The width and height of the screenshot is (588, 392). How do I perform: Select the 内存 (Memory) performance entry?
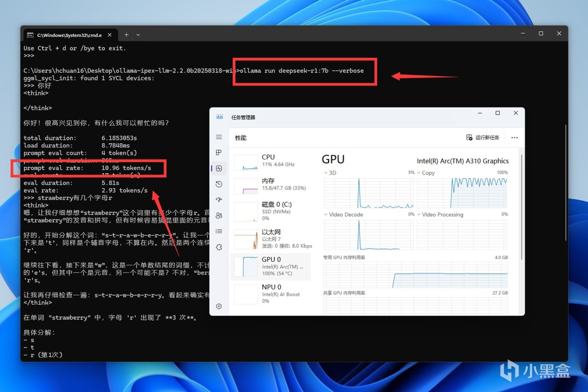coord(270,184)
